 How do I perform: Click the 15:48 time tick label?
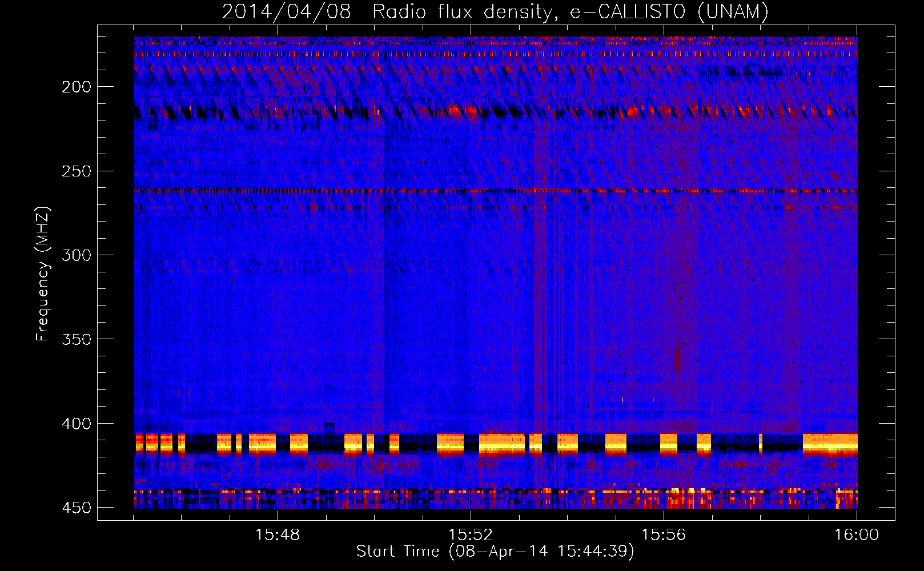coord(278,535)
